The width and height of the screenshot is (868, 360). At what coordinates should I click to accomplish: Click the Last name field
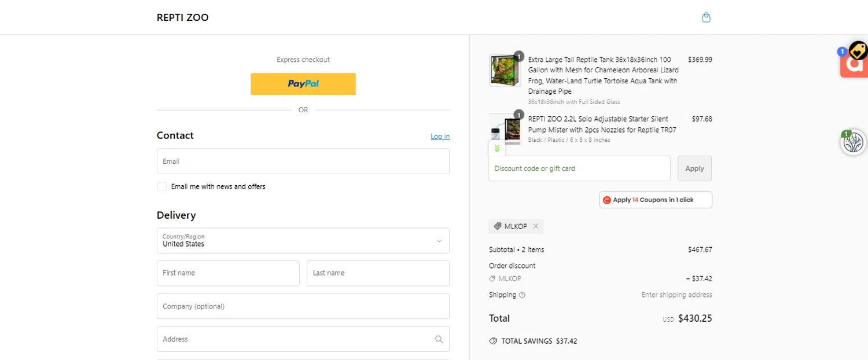(x=378, y=273)
